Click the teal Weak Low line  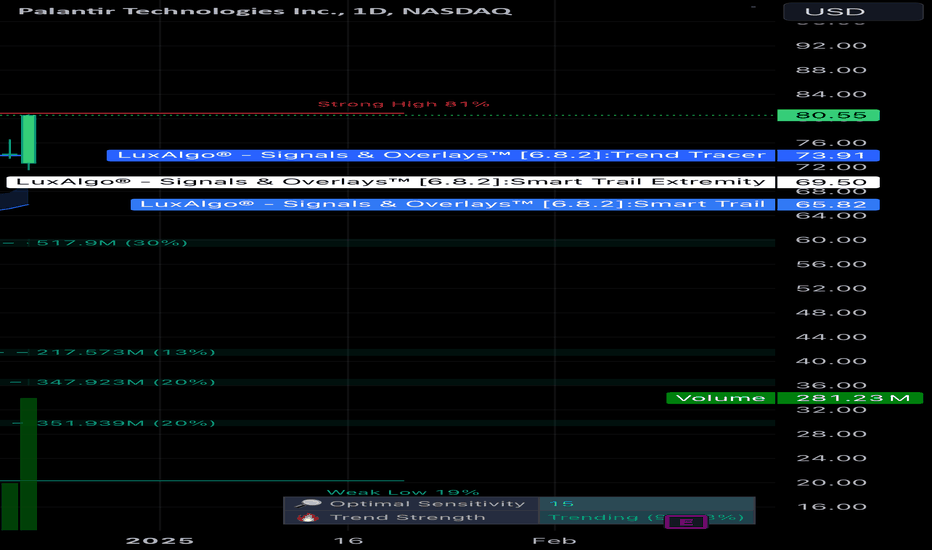tap(202, 480)
